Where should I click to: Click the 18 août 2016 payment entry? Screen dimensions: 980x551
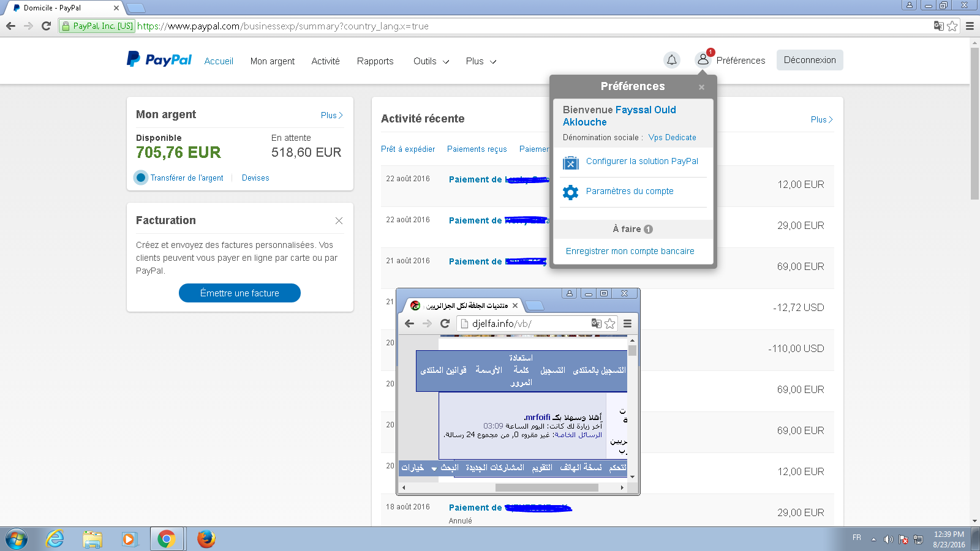coord(607,513)
